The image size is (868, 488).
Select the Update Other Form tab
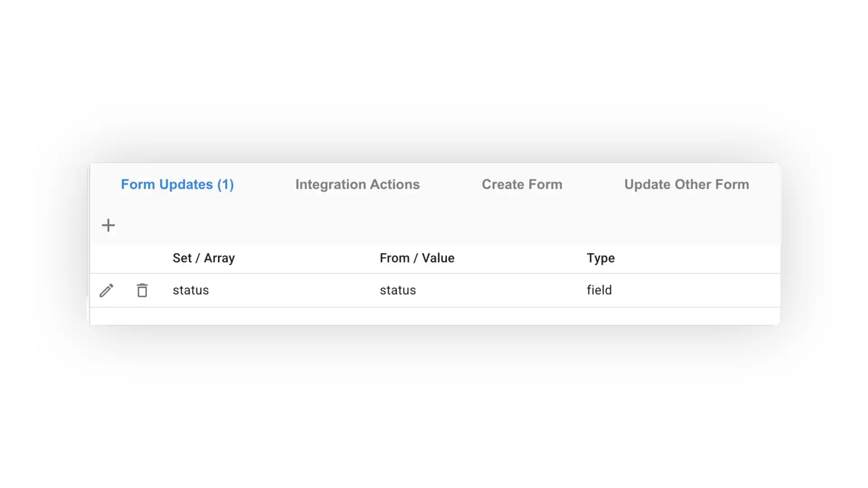pyautogui.click(x=686, y=184)
